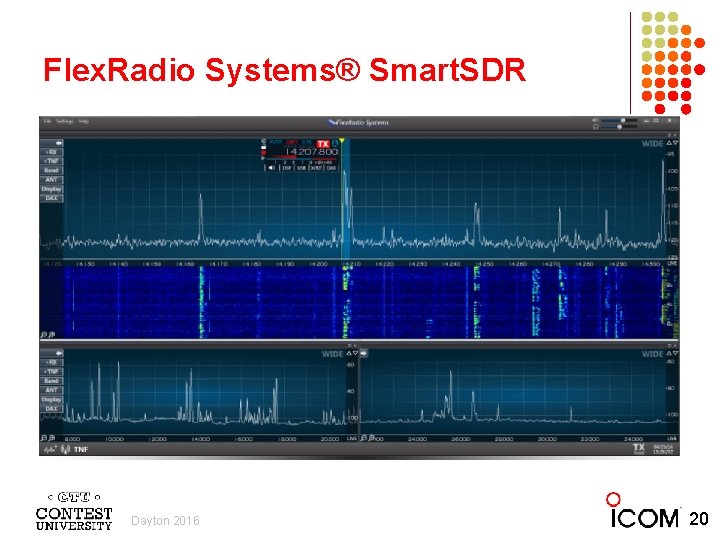Open the top panadapter DAX menu

coord(51,198)
